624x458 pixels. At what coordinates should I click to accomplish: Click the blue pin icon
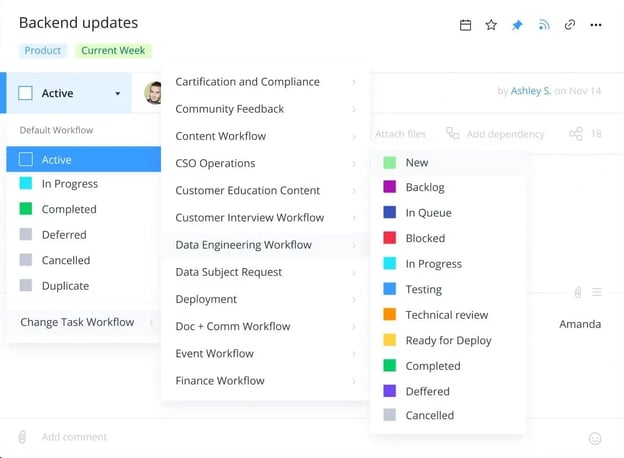point(517,25)
